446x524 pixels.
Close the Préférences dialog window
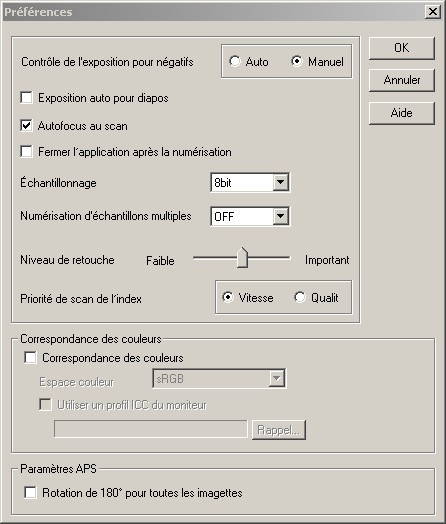[x=433, y=12]
